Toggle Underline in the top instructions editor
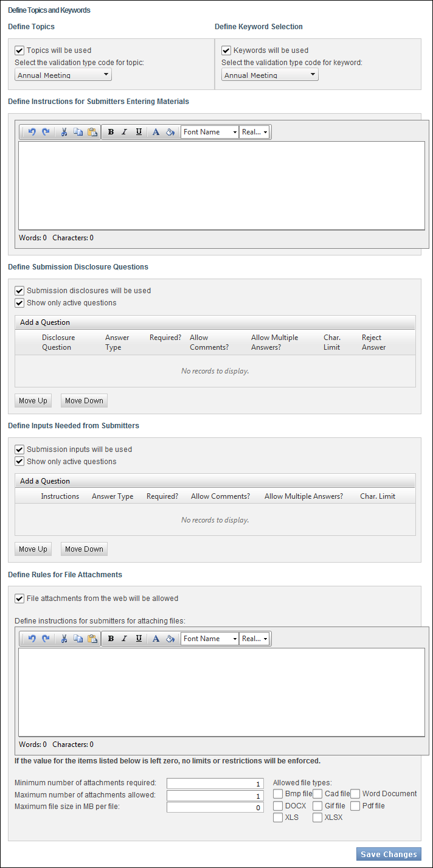This screenshot has height=868, width=433. coord(139,132)
